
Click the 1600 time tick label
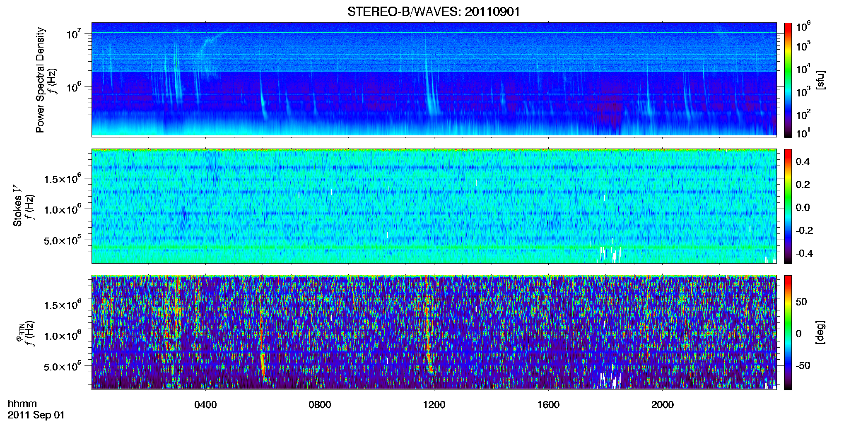pyautogui.click(x=548, y=405)
